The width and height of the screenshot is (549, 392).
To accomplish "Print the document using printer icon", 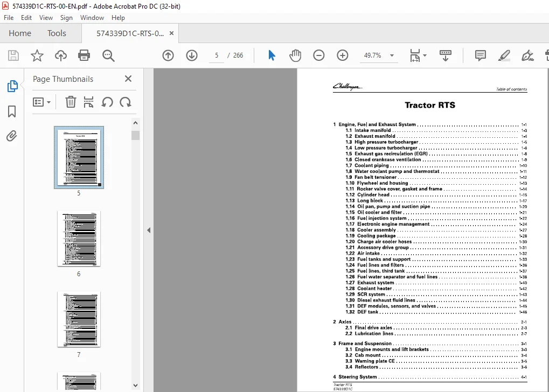I will [x=84, y=55].
